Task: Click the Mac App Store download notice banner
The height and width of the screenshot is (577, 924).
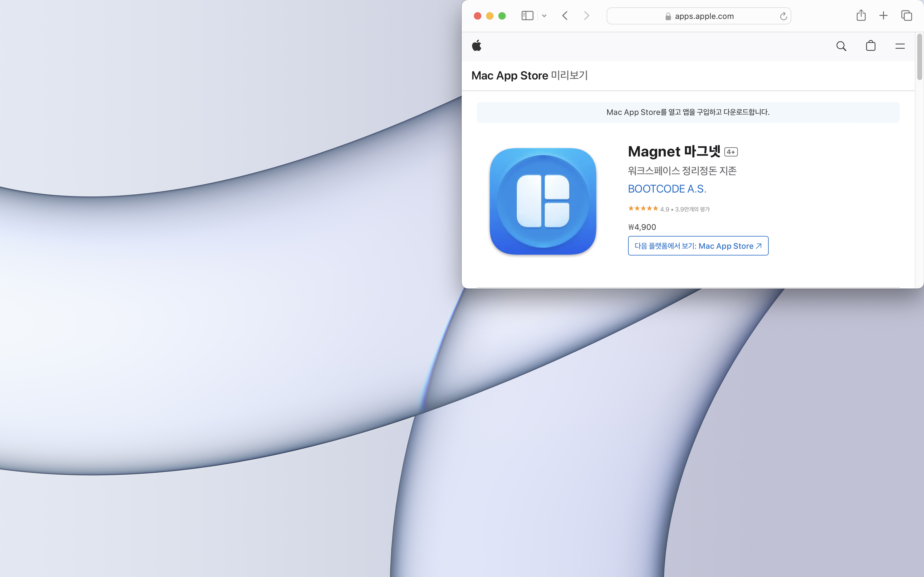Action: (688, 112)
